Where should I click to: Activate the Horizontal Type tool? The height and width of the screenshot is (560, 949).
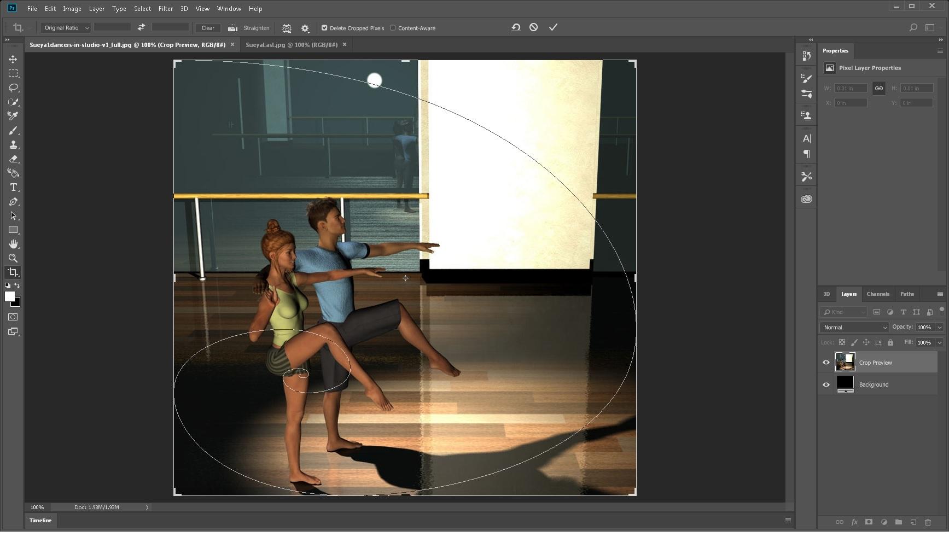(x=13, y=188)
